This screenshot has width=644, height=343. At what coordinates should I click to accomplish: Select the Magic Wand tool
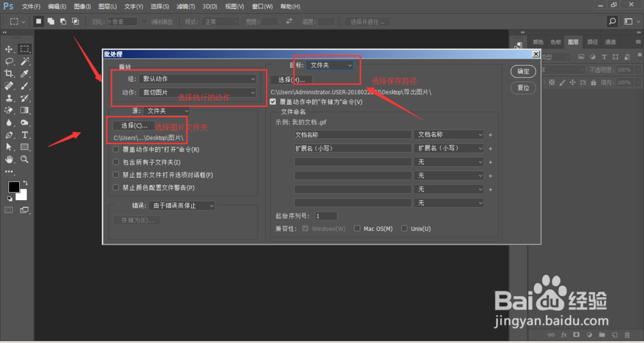tap(24, 62)
